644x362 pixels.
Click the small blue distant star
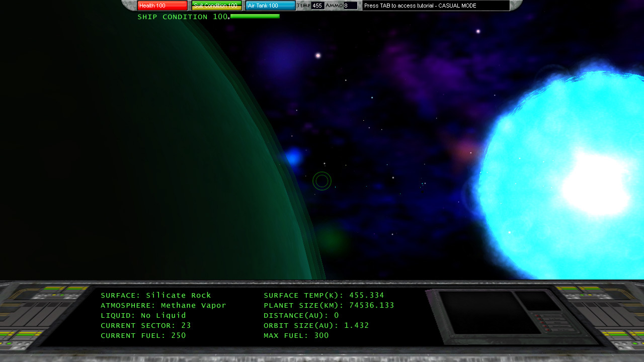click(293, 158)
